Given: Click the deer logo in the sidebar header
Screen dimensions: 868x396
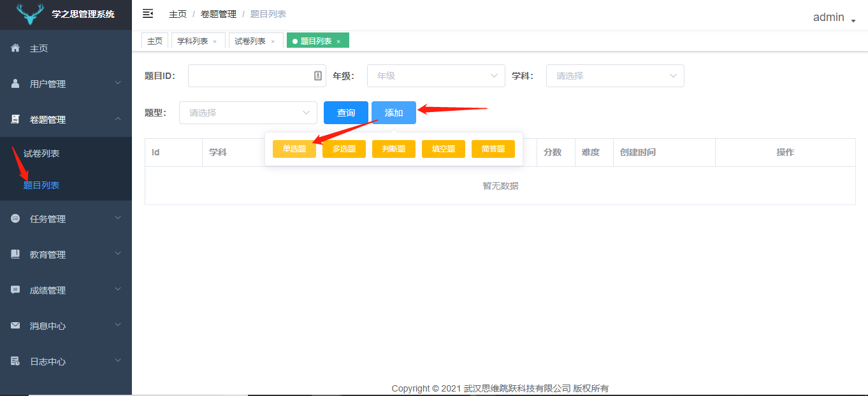Looking at the screenshot, I should [x=30, y=14].
